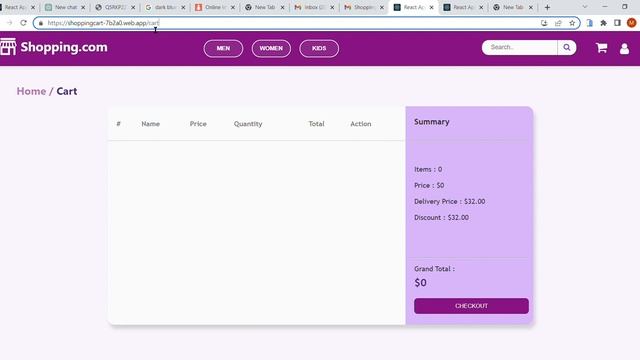Image resolution: width=640 pixels, height=360 pixels.
Task: Reload the page with the refresh icon
Action: point(23,23)
